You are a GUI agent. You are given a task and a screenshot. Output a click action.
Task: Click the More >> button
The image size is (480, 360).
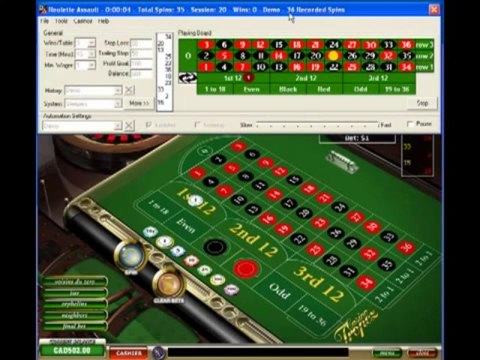click(x=139, y=103)
